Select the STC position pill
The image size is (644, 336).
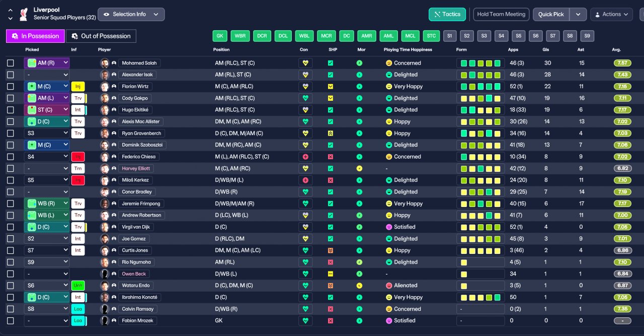[x=431, y=36]
